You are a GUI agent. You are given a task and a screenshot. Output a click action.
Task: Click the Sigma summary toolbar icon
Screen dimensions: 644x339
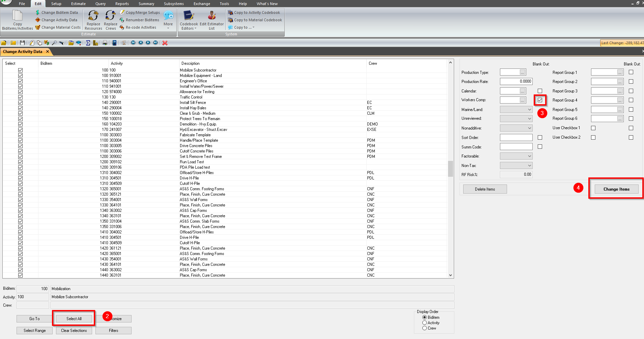87,43
